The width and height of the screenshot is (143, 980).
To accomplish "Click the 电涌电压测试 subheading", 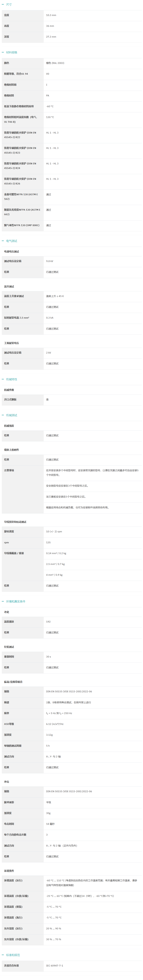I will (11, 252).
